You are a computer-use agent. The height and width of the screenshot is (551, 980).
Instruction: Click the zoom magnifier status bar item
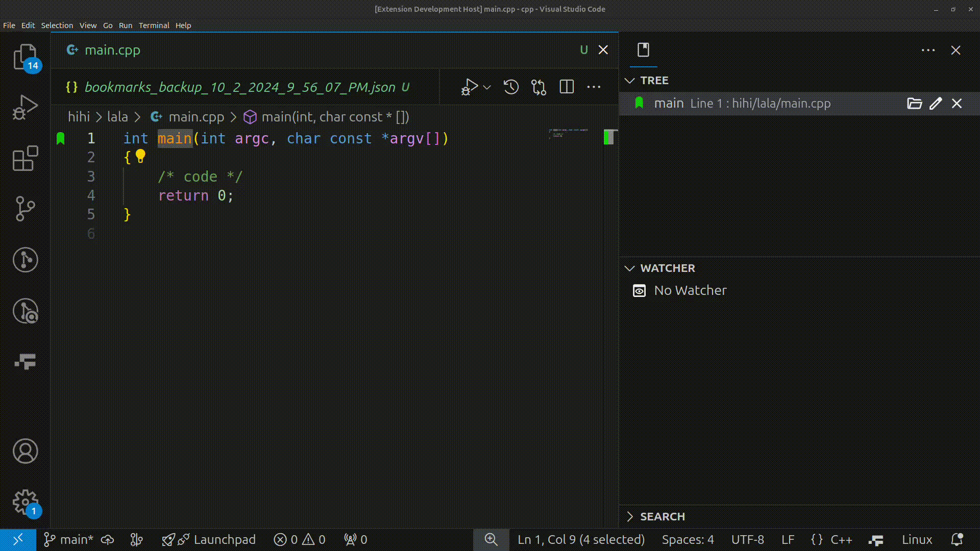(x=491, y=539)
